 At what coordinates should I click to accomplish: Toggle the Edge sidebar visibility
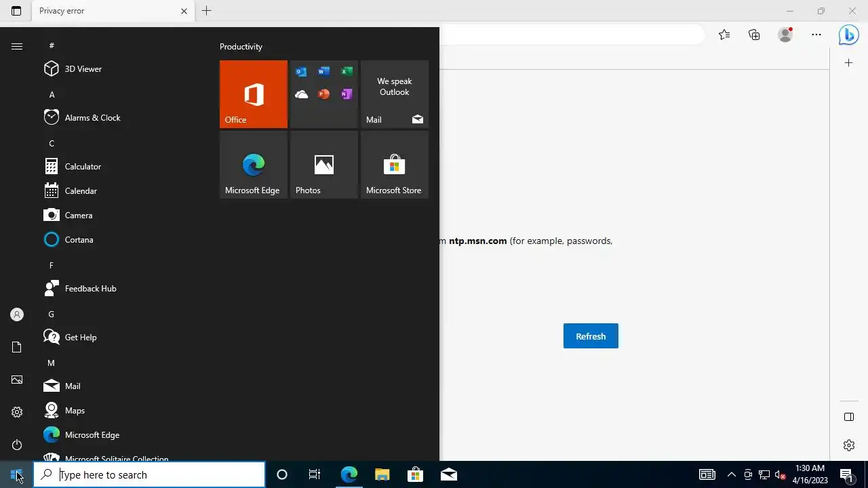click(x=848, y=417)
